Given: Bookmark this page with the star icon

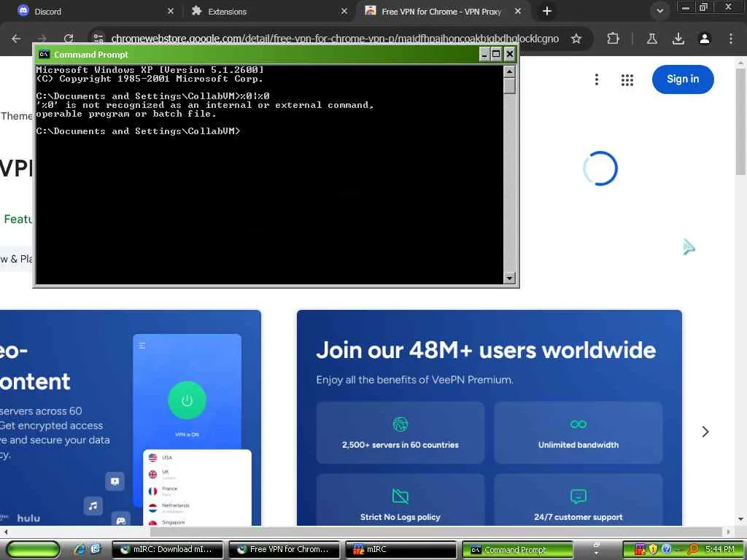Looking at the screenshot, I should coord(576,39).
